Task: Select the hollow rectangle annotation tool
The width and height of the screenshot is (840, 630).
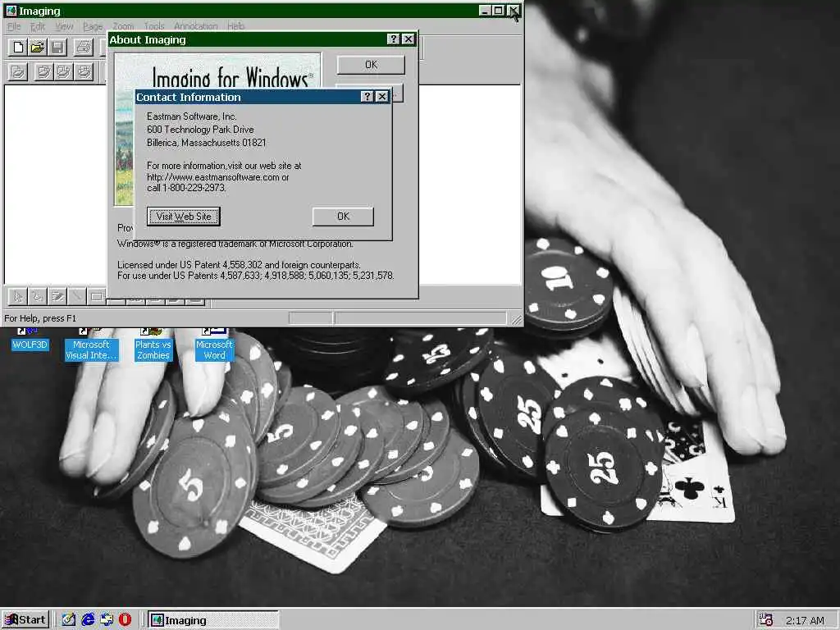Action: tap(96, 296)
